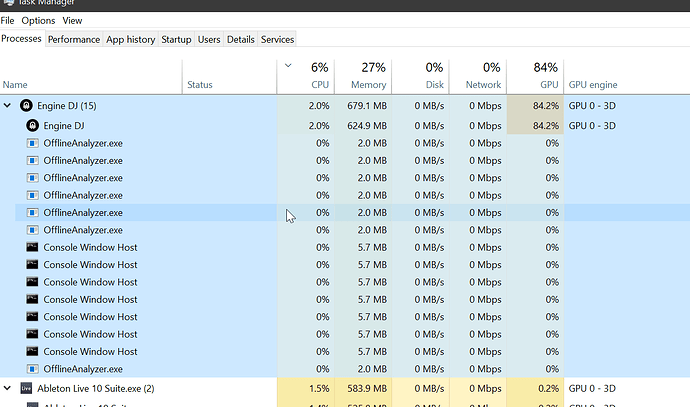
Task: Click the 679.1 MB memory value
Action: click(x=367, y=106)
